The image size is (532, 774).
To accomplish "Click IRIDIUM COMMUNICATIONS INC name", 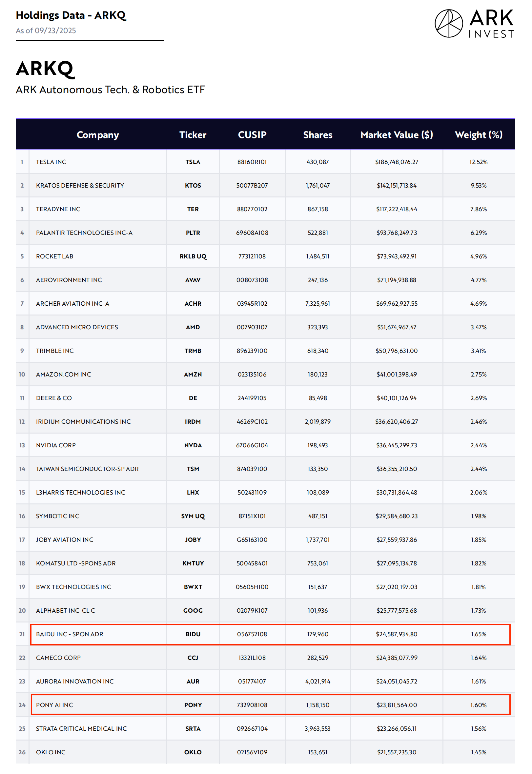I will pos(83,422).
